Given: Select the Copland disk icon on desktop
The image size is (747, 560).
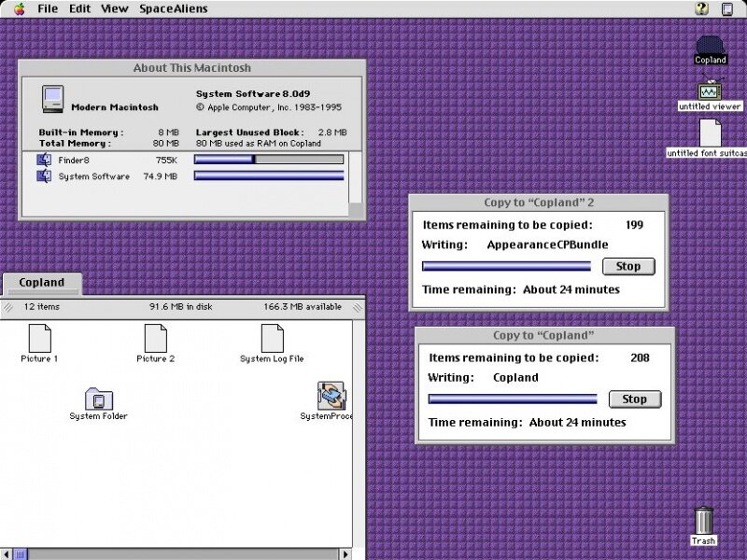Looking at the screenshot, I should pos(710,46).
